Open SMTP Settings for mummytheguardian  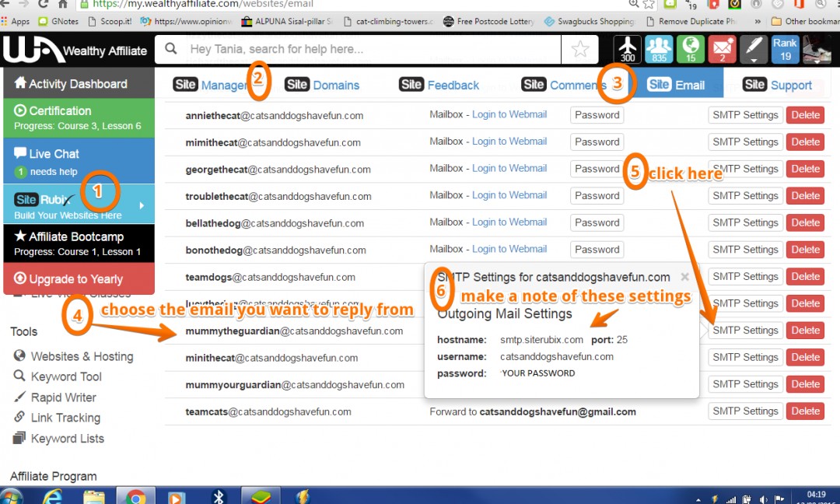point(745,331)
